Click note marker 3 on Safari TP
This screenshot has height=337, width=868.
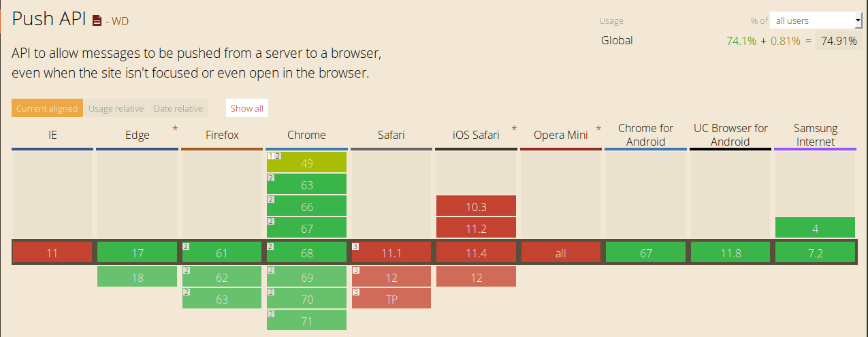tap(355, 293)
